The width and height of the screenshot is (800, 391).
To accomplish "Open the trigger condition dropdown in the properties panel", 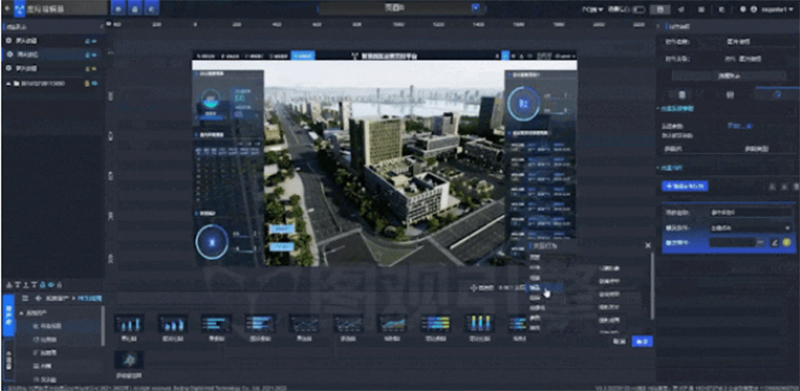I will 751,228.
